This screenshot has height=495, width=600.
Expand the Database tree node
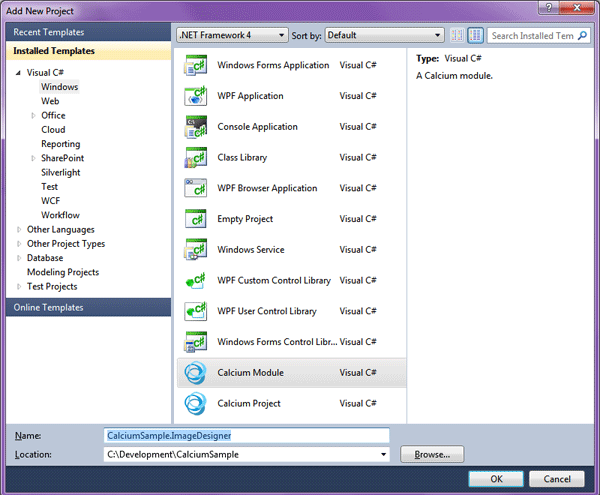coord(19,258)
